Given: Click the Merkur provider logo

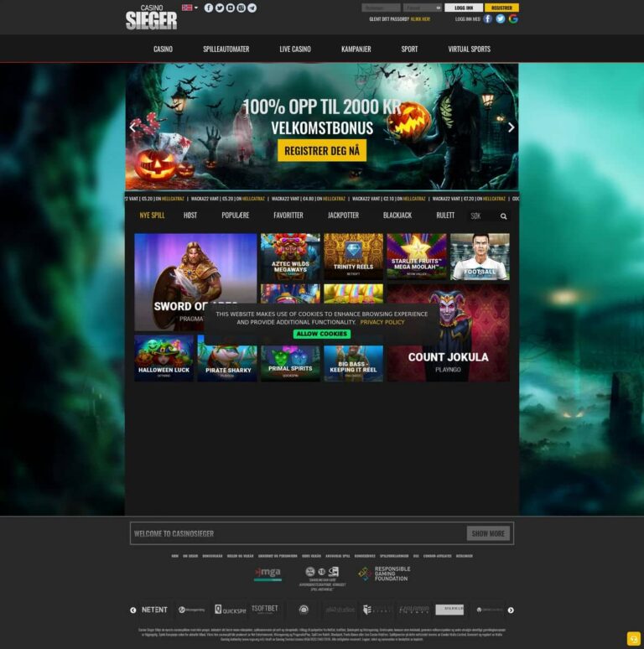Looking at the screenshot, I should (449, 610).
